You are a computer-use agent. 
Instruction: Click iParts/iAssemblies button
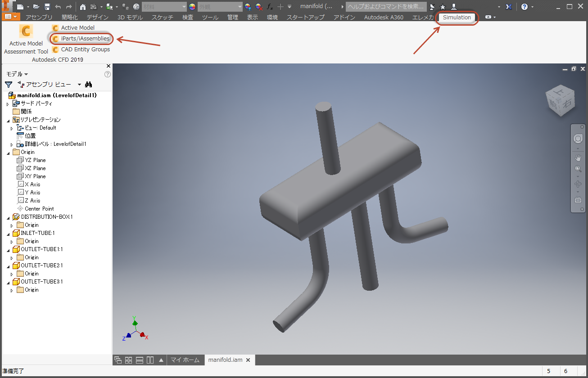click(x=81, y=39)
